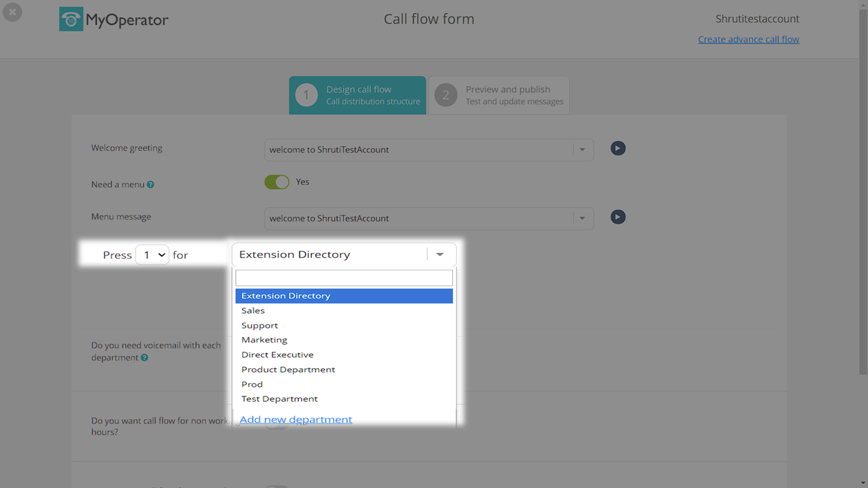Toggle the Need a menu switch
The image size is (868, 488).
click(277, 182)
